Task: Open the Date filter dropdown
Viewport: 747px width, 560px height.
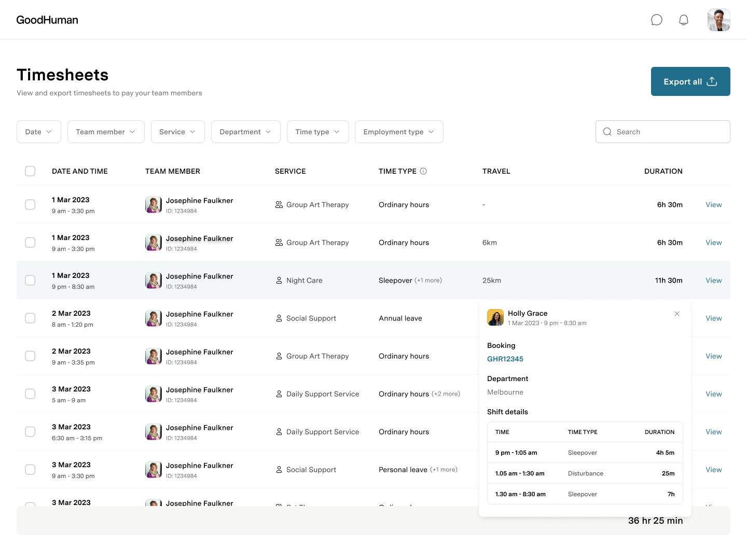Action: pyautogui.click(x=38, y=132)
